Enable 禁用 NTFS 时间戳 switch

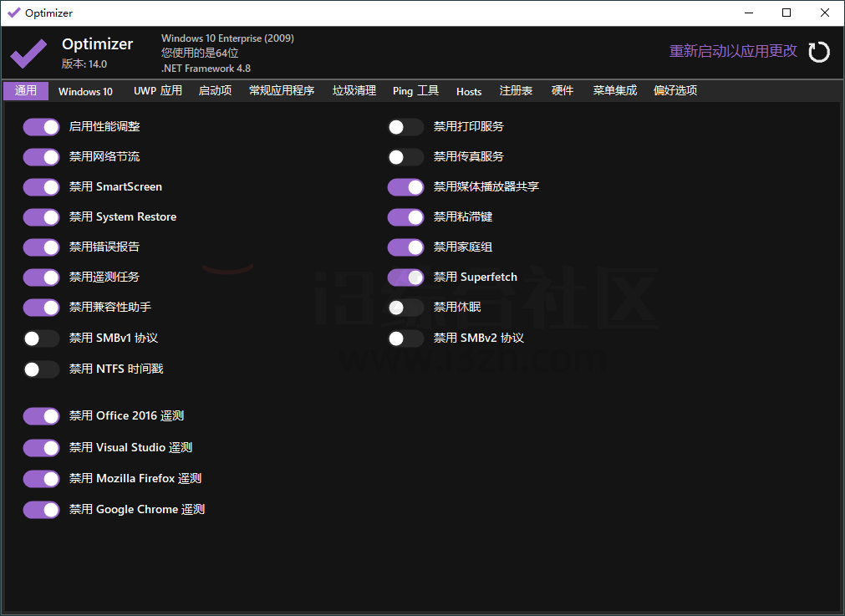(42, 369)
